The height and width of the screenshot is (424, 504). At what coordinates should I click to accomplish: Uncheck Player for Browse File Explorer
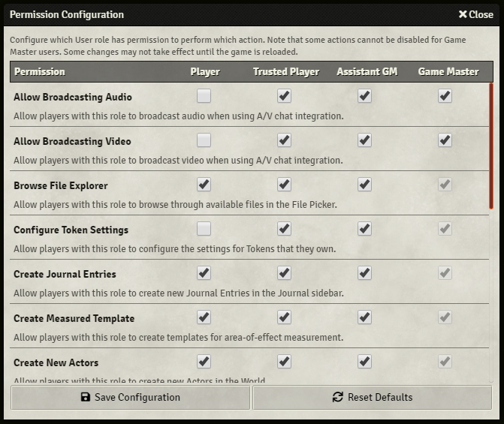(204, 185)
